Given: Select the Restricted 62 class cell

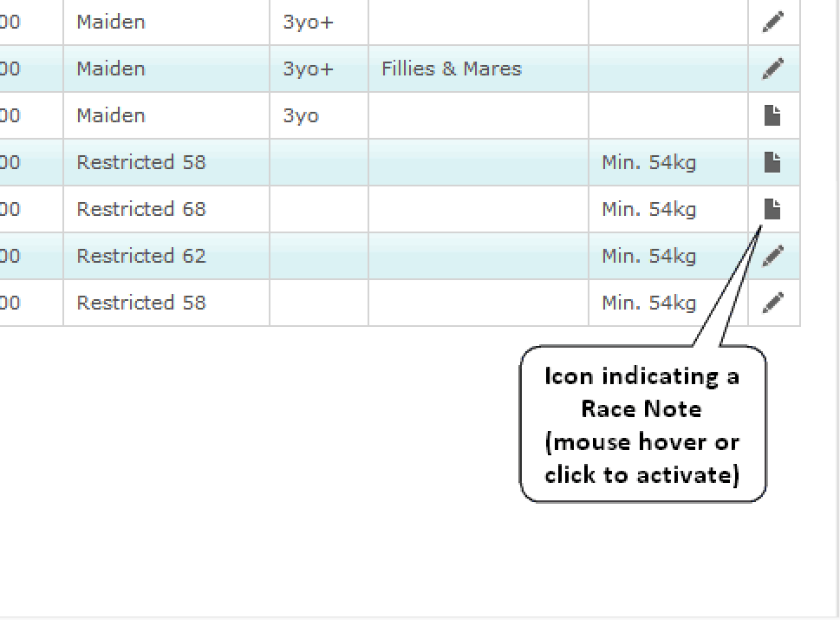Looking at the screenshot, I should [x=141, y=256].
